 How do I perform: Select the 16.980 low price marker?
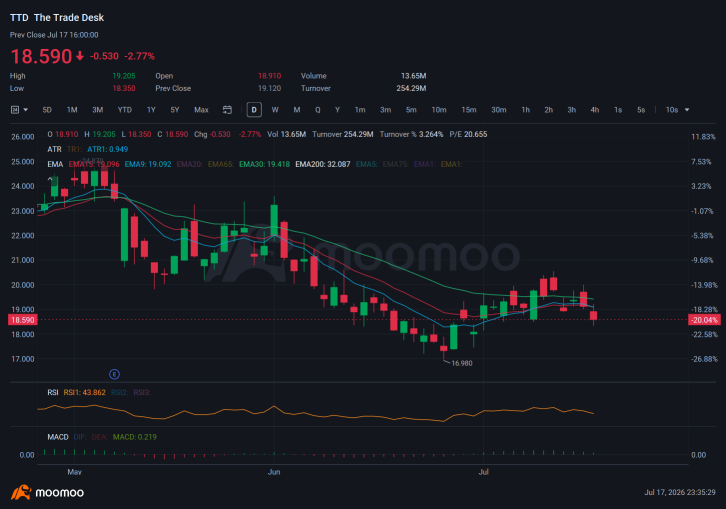[x=462, y=364]
